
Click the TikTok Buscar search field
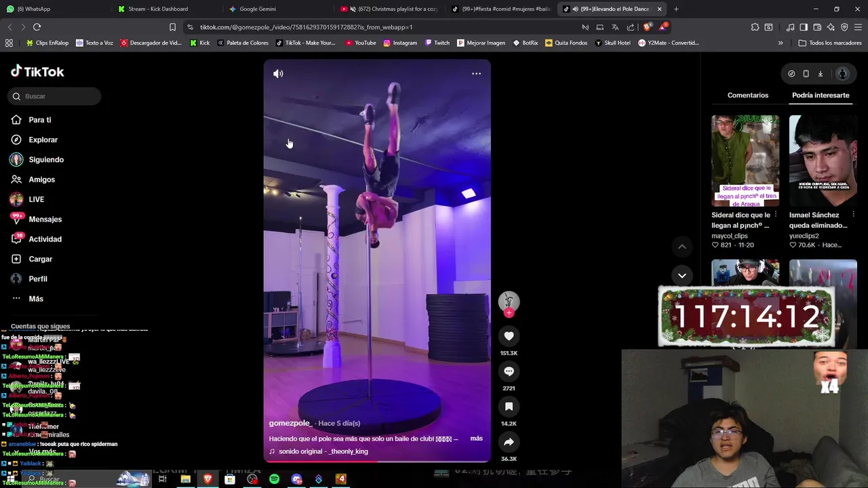[x=54, y=96]
